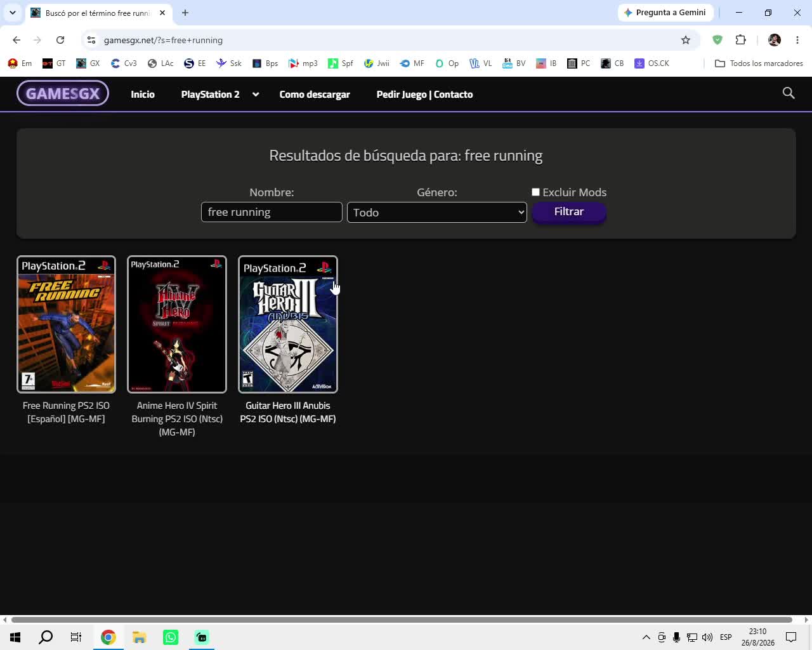Open a new browser tab
The height and width of the screenshot is (650, 812).
coord(185,13)
